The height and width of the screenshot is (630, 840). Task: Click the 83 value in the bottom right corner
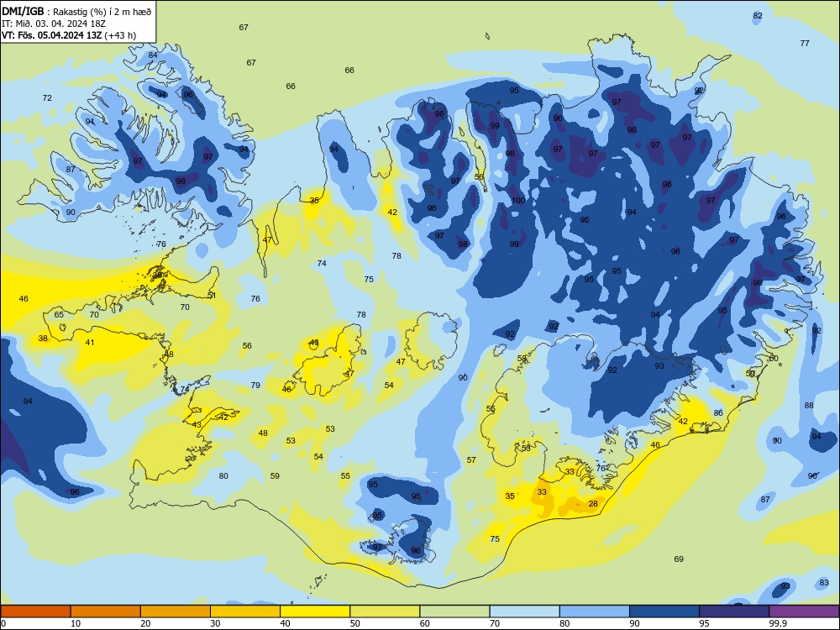click(825, 583)
